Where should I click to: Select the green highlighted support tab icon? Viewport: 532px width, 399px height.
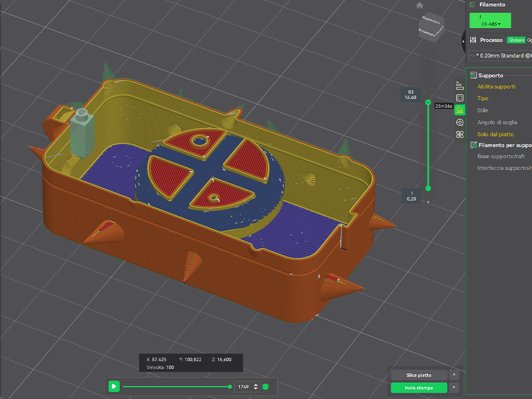click(459, 110)
